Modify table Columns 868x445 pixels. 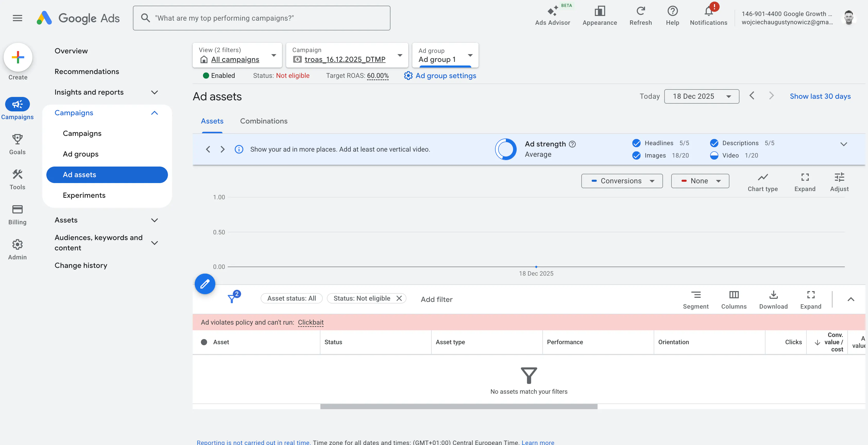pos(734,300)
